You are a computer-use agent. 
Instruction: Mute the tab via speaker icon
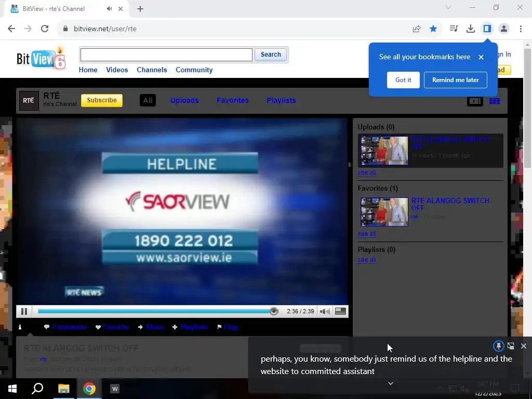(109, 9)
